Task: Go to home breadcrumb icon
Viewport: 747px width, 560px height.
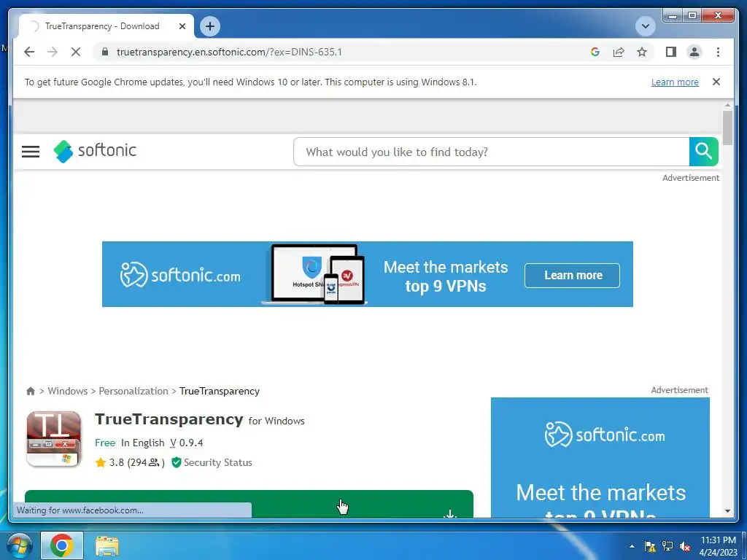Action: point(31,391)
